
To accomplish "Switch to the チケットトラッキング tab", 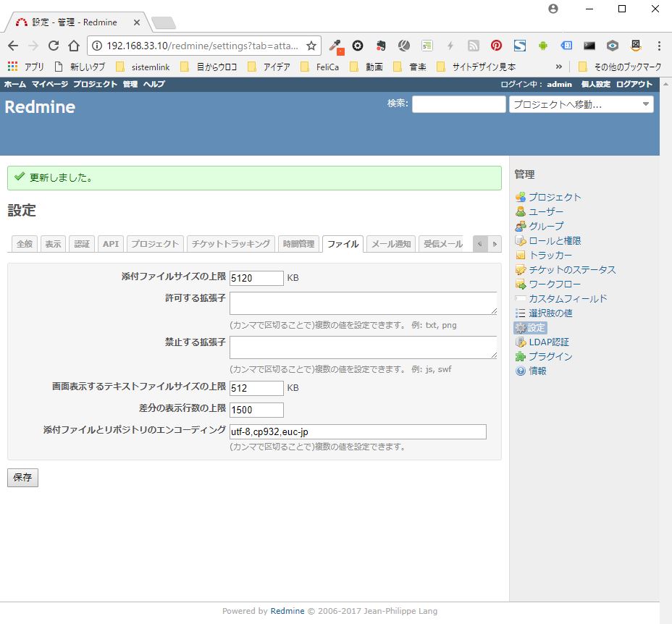I will tap(231, 244).
